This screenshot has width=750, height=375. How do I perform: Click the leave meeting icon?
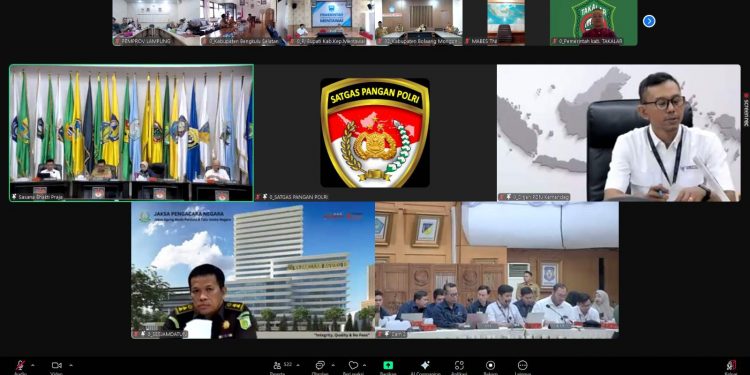click(x=730, y=365)
